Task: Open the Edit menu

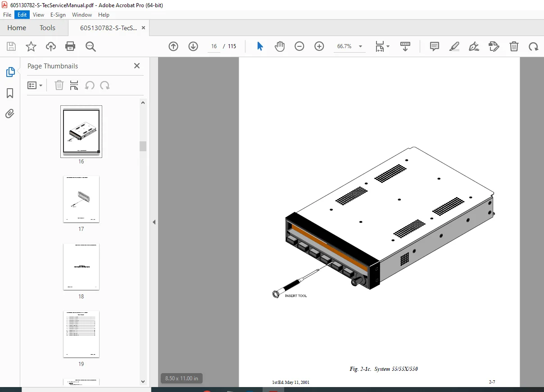Action: [22, 15]
